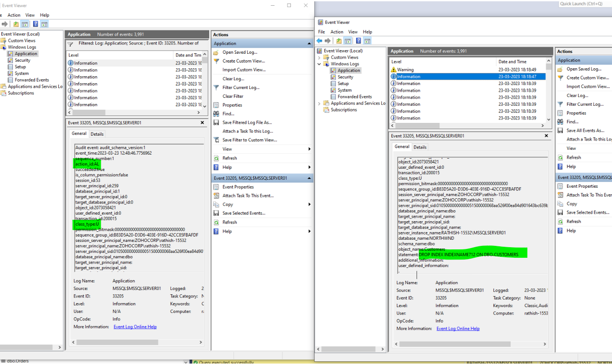This screenshot has width=612, height=364.
Task: Choose Save Filtered Log File As
Action: pos(247,123)
